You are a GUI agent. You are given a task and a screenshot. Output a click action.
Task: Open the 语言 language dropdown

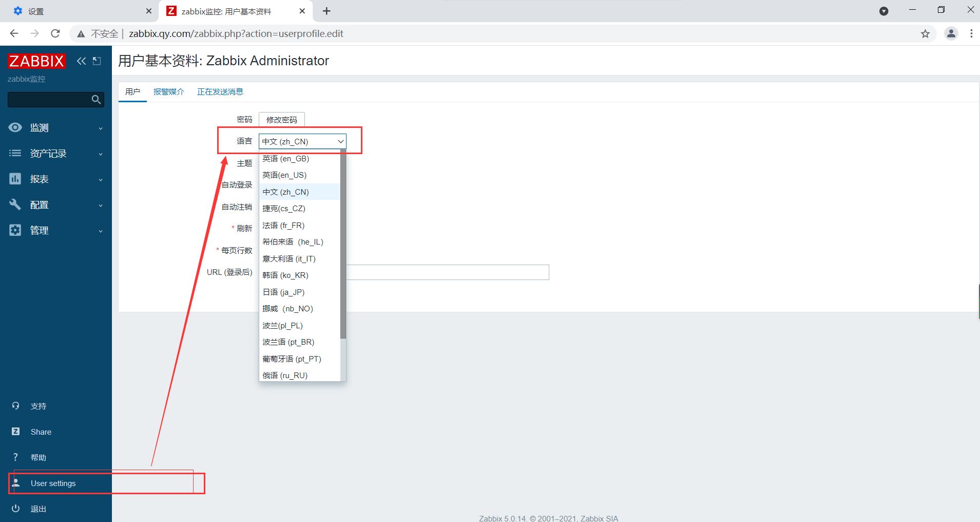pyautogui.click(x=302, y=141)
